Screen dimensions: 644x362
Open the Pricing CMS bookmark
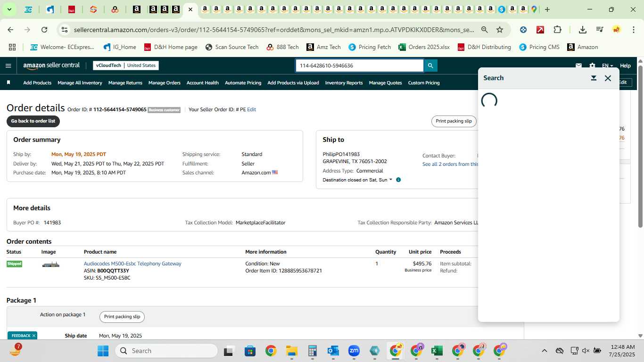(539, 47)
